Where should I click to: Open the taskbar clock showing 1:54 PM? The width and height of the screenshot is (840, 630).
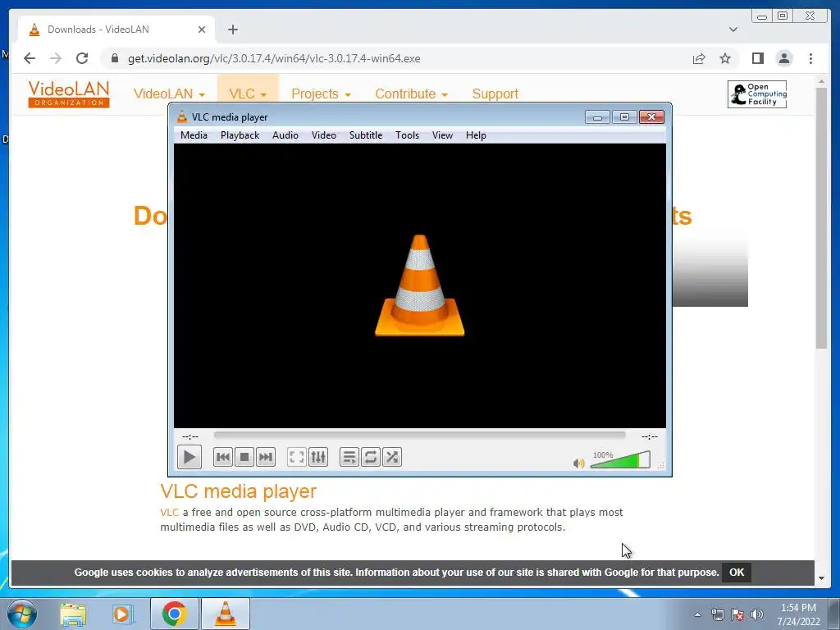[x=798, y=614]
